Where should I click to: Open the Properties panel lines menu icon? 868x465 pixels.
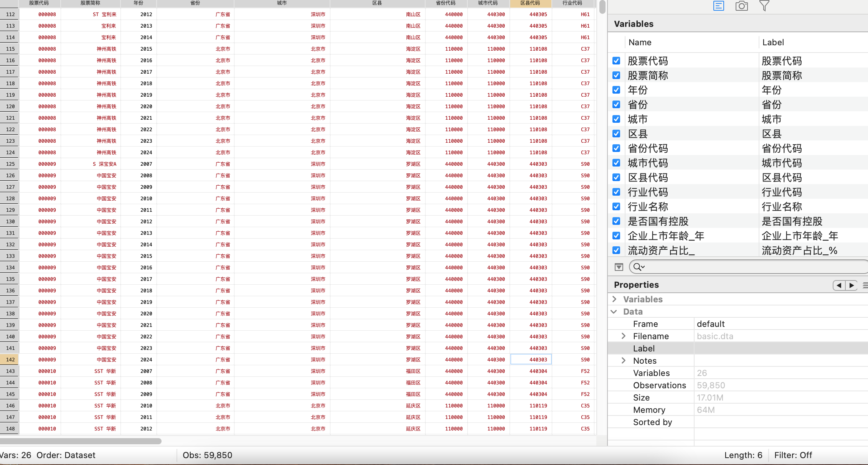point(865,285)
